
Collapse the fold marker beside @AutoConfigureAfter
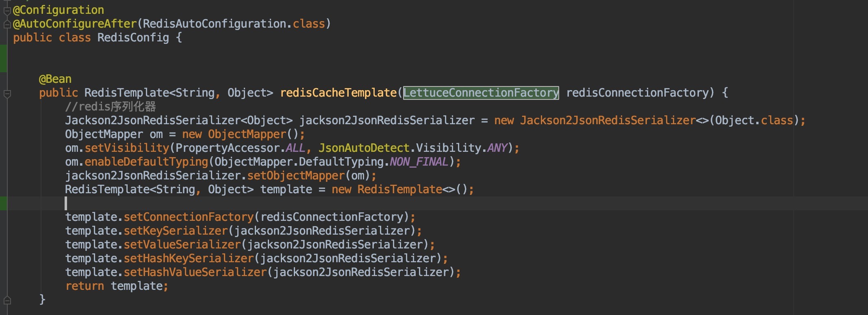7,24
